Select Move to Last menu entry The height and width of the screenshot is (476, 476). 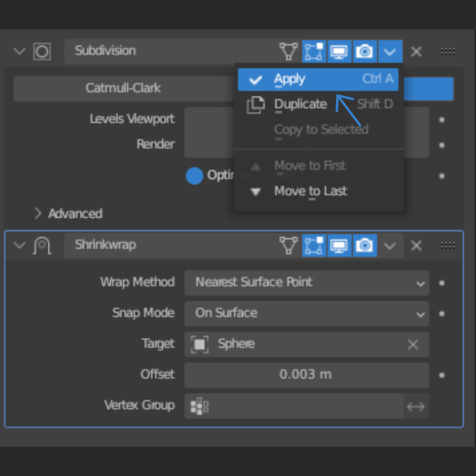point(311,191)
